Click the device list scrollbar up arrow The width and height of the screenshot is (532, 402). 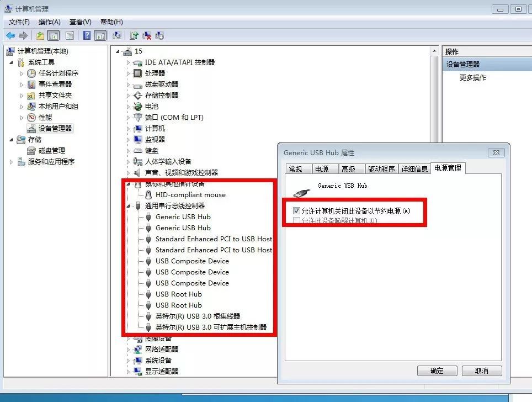434,51
